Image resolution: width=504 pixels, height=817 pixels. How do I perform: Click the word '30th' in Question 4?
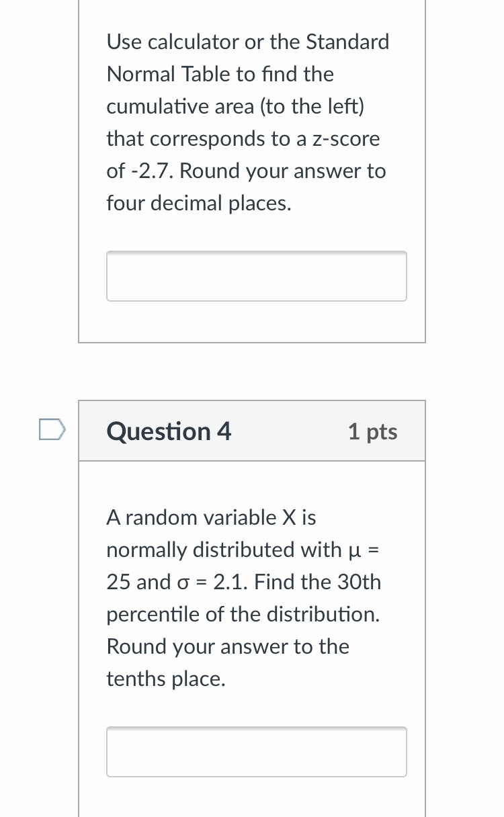(x=358, y=582)
